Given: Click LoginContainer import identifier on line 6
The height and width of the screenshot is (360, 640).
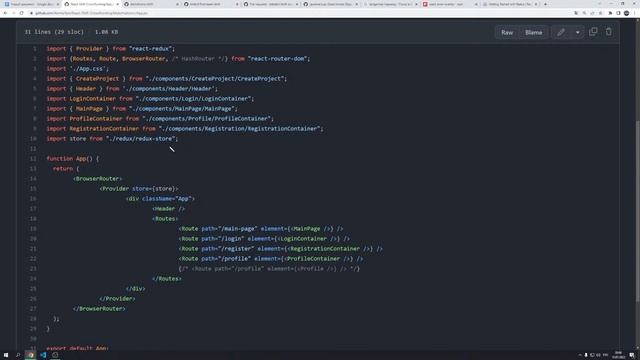Looking at the screenshot, I should (92, 99).
